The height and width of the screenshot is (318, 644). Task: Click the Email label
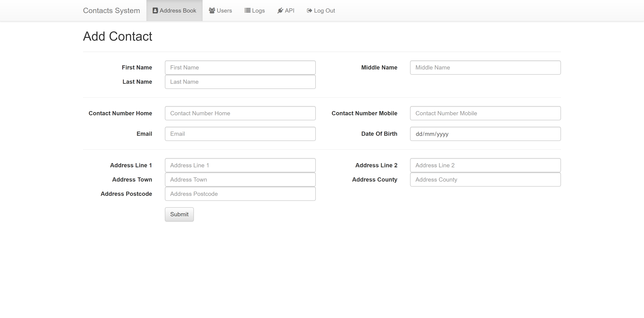click(x=144, y=134)
